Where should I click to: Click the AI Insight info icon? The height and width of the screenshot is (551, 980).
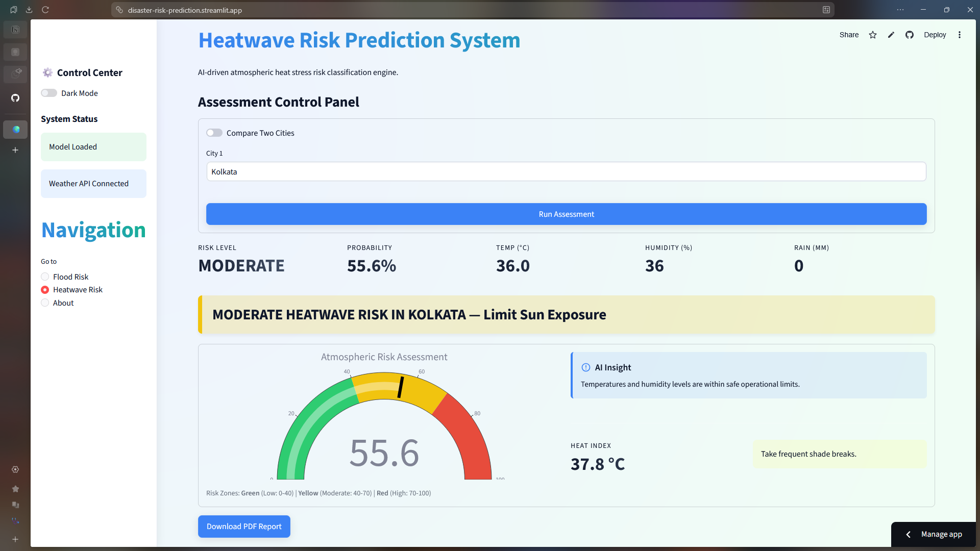pos(586,367)
